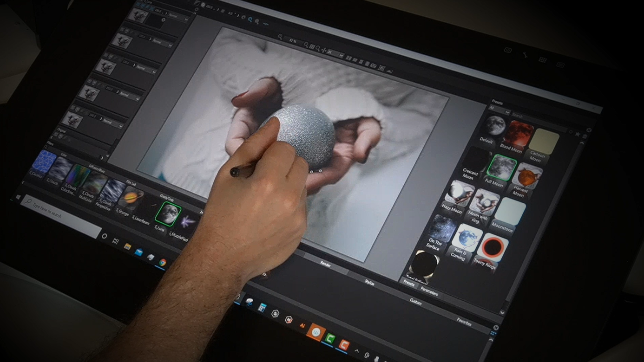Choose the S_Grunge planet effect

tap(130, 197)
